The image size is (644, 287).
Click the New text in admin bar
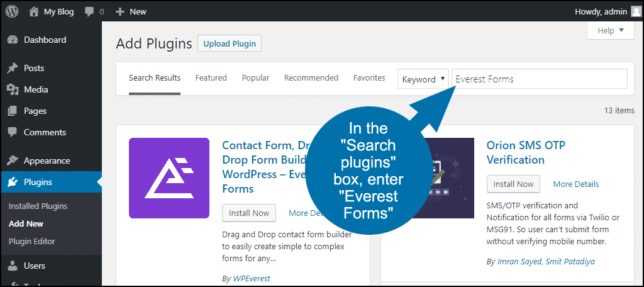pos(138,12)
